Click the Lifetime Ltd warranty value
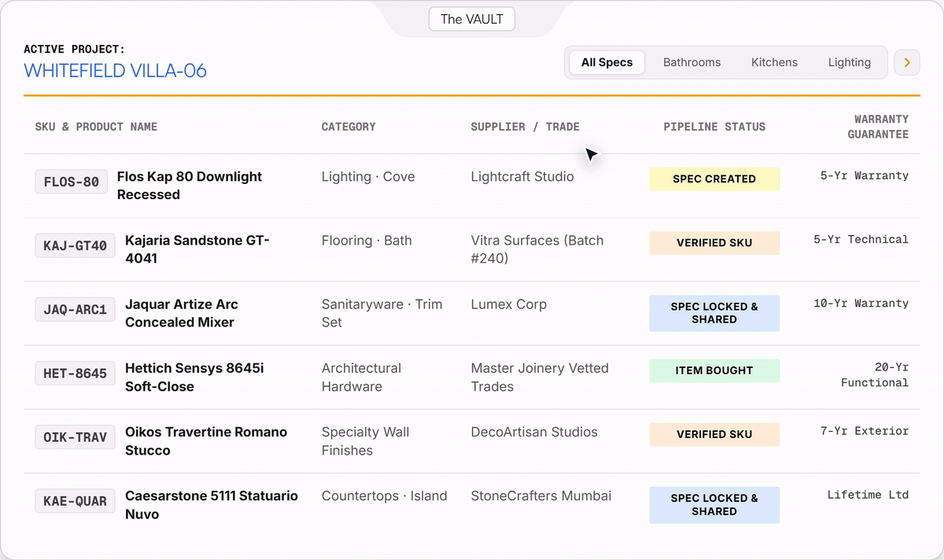The height and width of the screenshot is (560, 944). coord(868,495)
